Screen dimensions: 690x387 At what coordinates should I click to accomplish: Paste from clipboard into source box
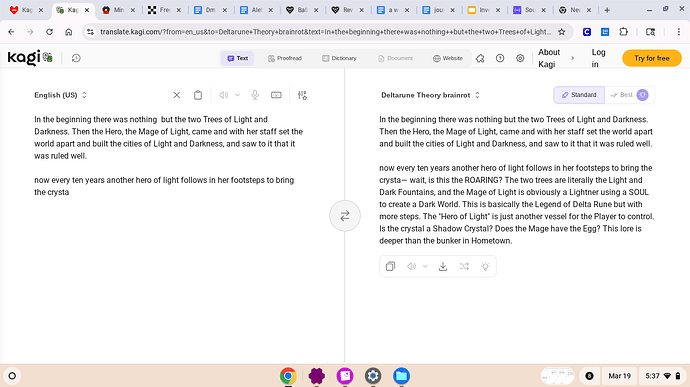[198, 95]
